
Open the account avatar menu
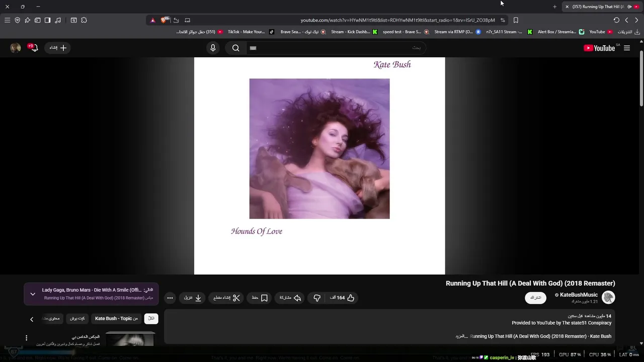click(x=16, y=48)
